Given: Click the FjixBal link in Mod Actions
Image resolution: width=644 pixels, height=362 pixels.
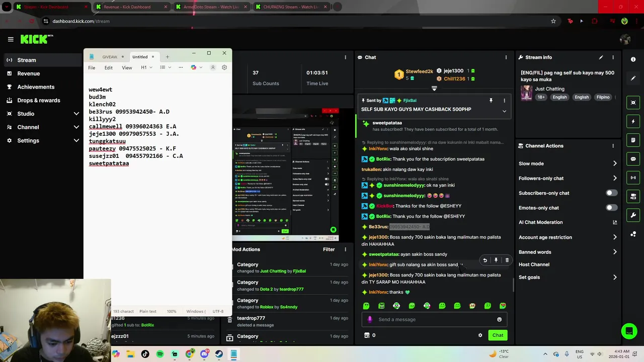Looking at the screenshot, I should [299, 271].
